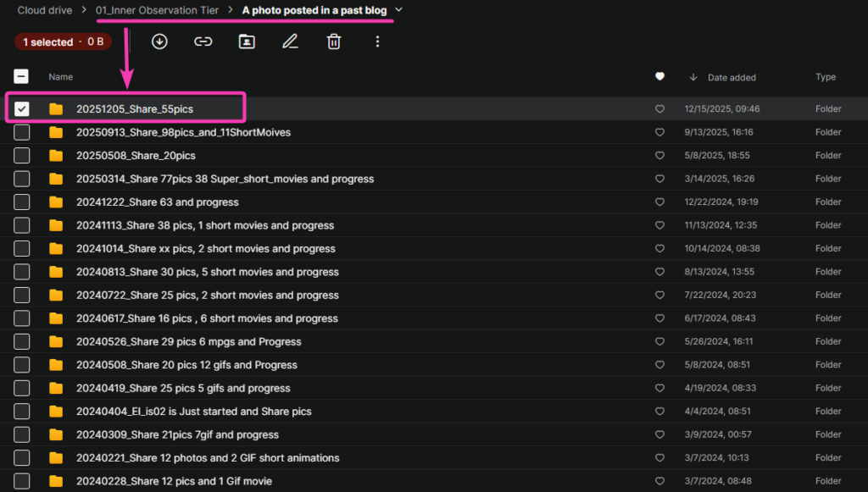Image resolution: width=868 pixels, height=492 pixels.
Task: Toggle the select-all checkbox in header
Action: (x=22, y=77)
